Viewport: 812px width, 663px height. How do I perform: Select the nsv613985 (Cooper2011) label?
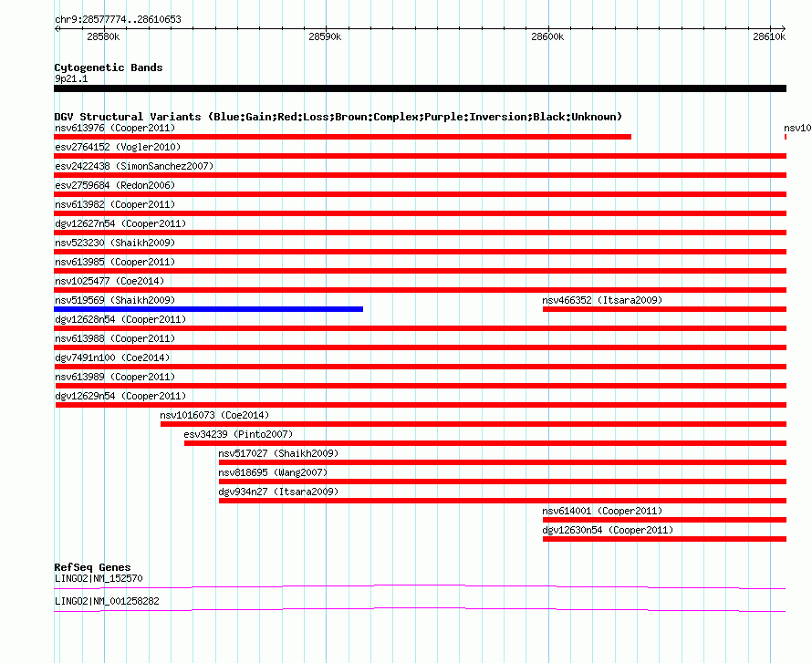coord(115,262)
